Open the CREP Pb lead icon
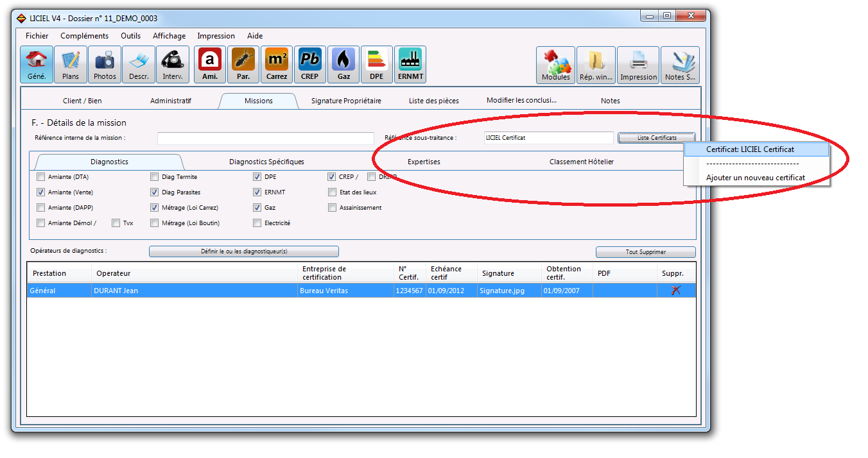868x458 pixels. (309, 65)
